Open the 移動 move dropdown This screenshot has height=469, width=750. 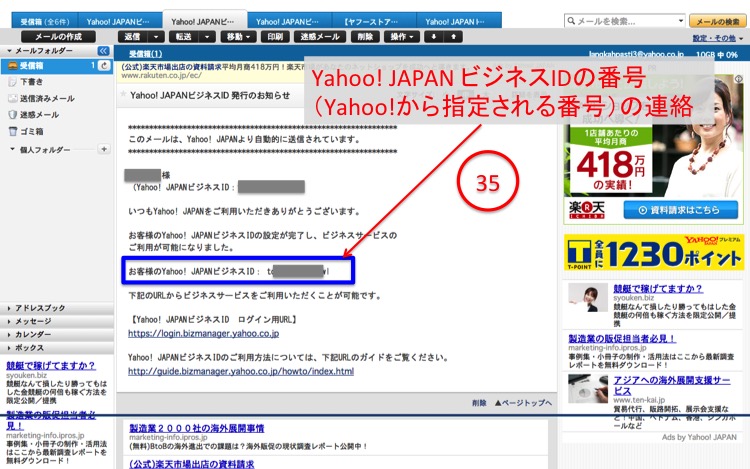click(238, 37)
